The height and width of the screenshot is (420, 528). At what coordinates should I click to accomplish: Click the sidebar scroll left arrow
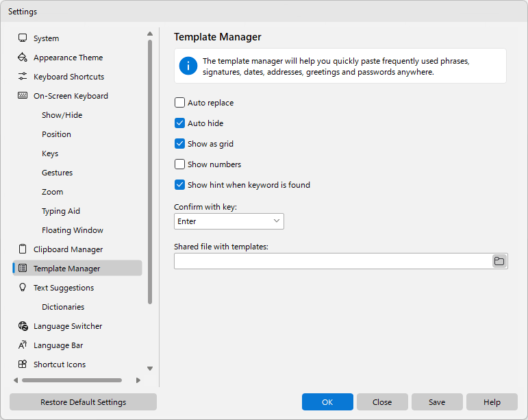click(x=16, y=380)
